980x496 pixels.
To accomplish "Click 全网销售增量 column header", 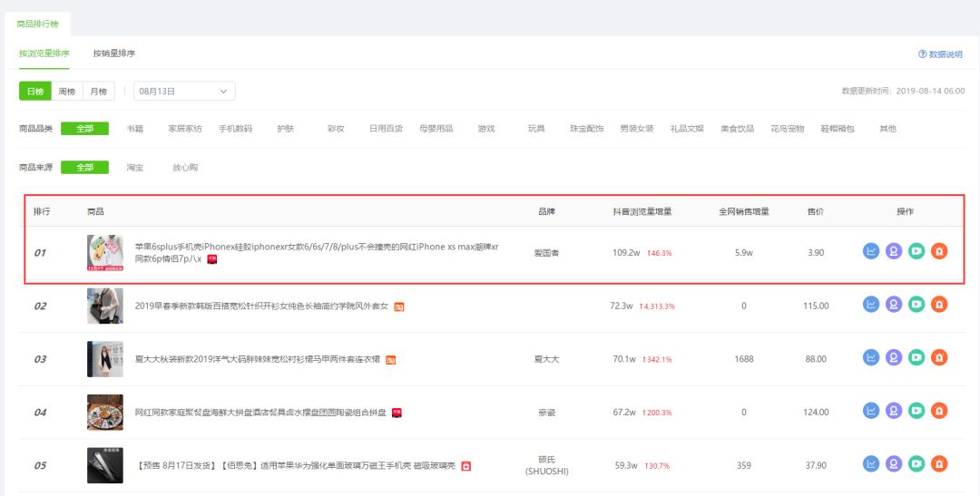I will (x=744, y=212).
